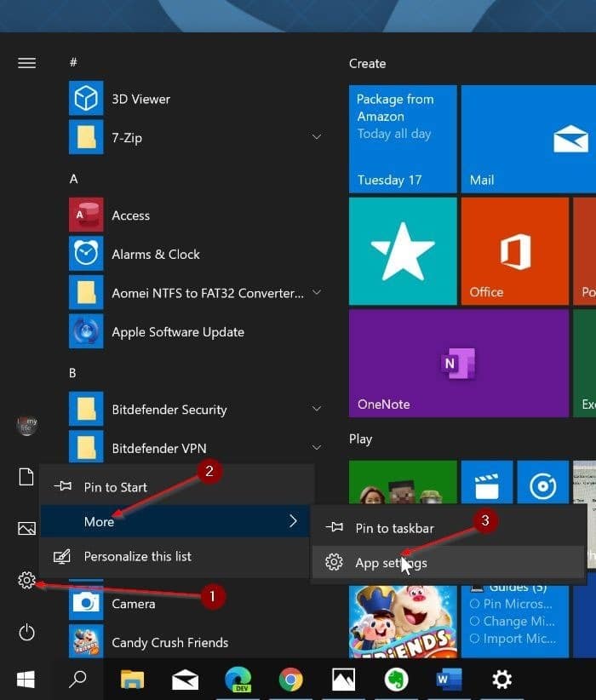Launch Google Chrome from the taskbar

pos(290,680)
